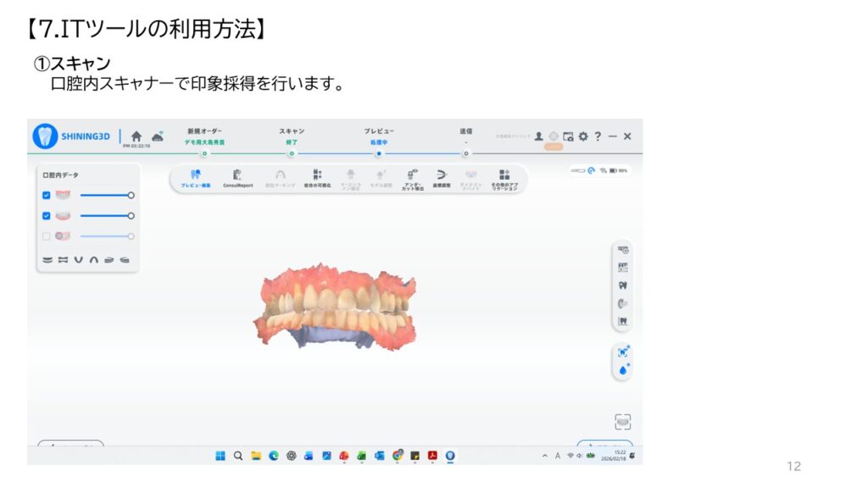
Task: Select the 咬合の可視化 tool
Action: tap(317, 178)
